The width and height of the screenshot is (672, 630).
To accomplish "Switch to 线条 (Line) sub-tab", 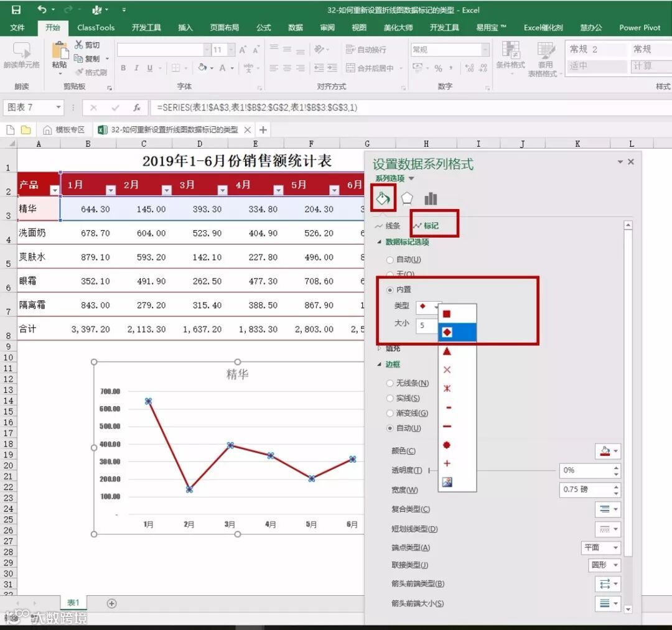I will (388, 226).
